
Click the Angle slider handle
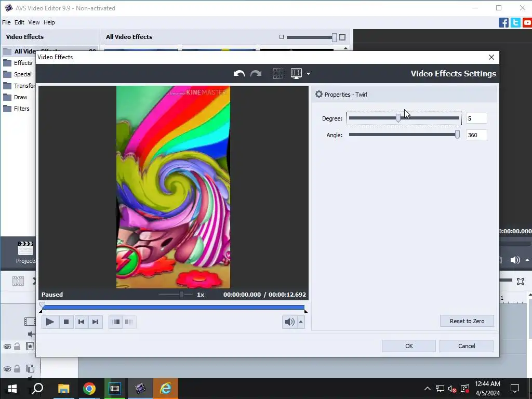tap(457, 135)
